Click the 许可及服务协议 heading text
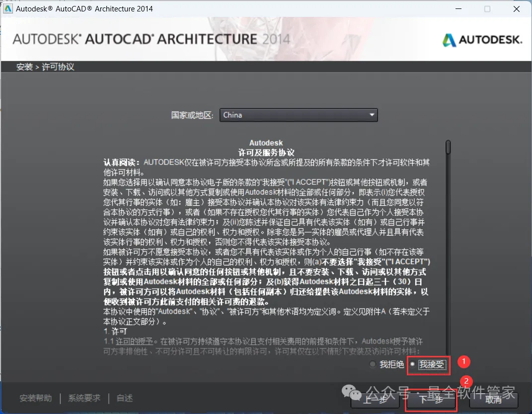The height and width of the screenshot is (414, 532). click(x=266, y=153)
